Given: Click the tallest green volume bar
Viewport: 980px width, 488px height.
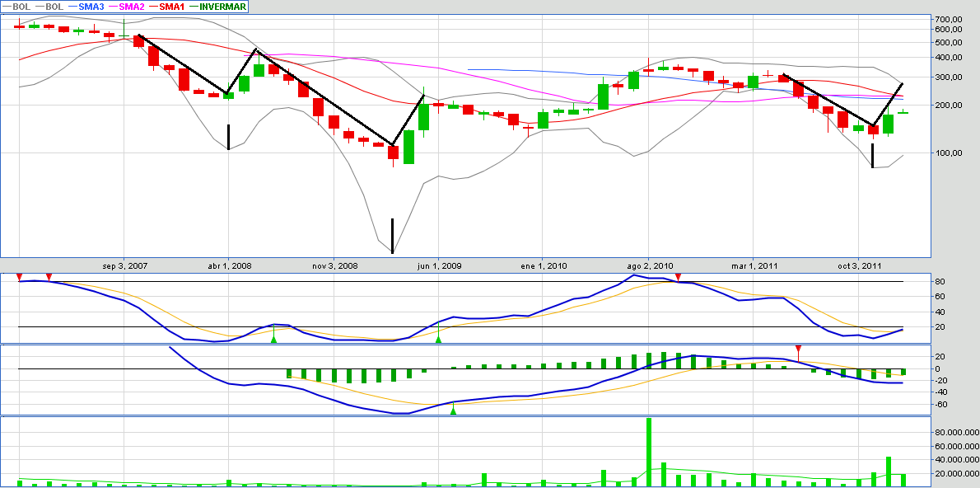Looking at the screenshot, I should click(x=649, y=452).
